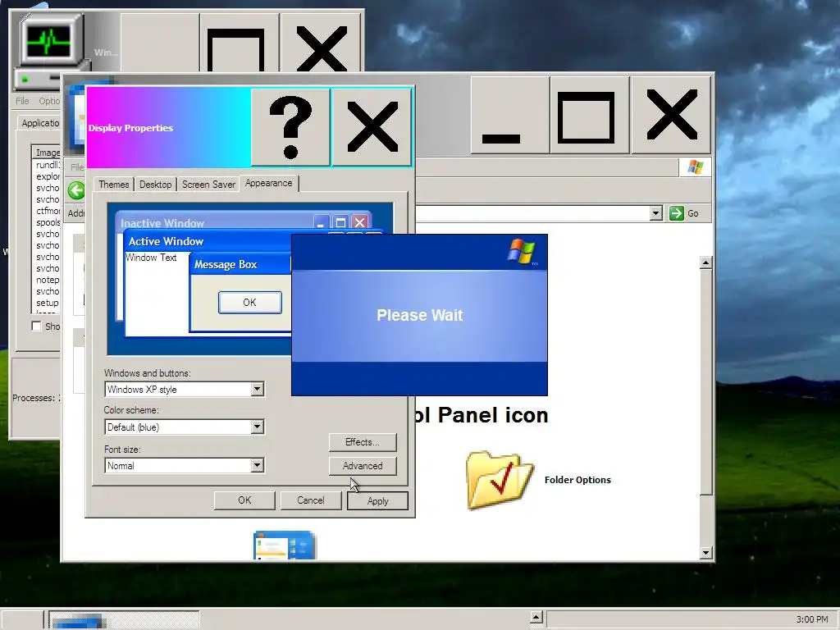This screenshot has height=630, width=840.
Task: Close the Control Panel window
Action: pyautogui.click(x=671, y=115)
